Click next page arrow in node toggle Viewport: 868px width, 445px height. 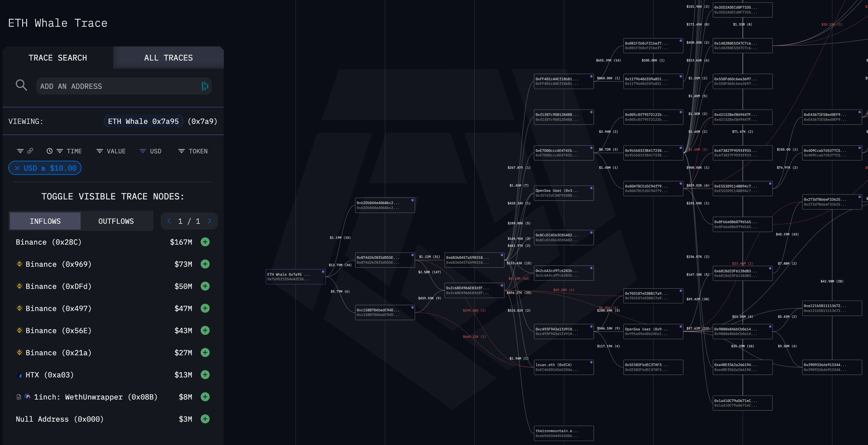(209, 221)
